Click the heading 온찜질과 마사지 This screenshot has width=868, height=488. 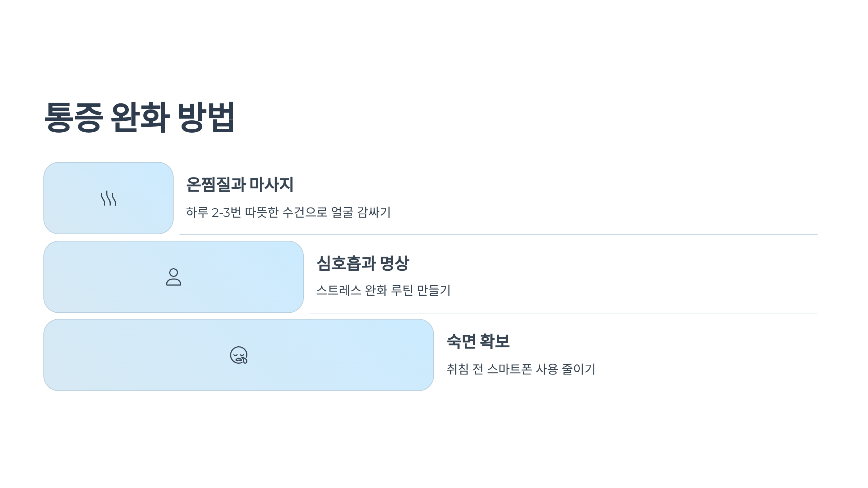[239, 184]
